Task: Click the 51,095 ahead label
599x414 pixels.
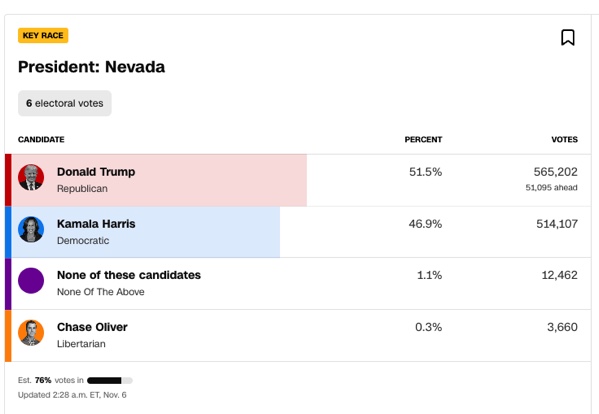Action: [551, 188]
